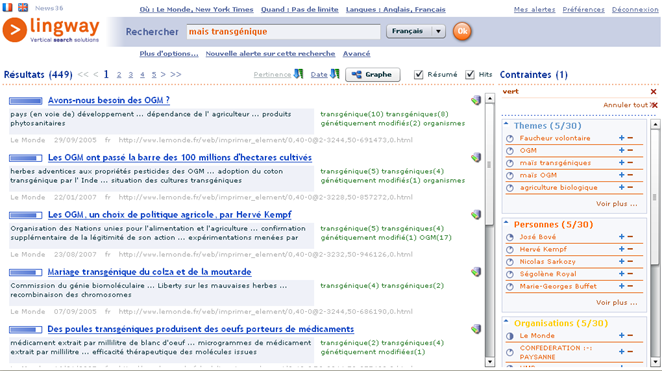
Task: Open Quand: Pas de limite filter
Action: click(x=299, y=9)
